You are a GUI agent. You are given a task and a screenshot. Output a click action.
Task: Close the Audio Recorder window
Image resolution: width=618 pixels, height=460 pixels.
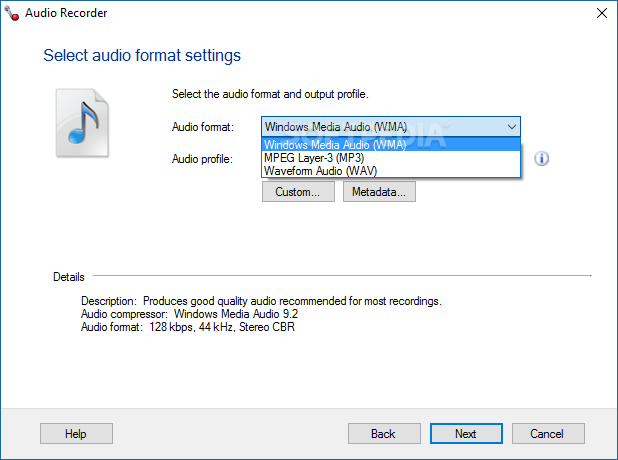pos(601,13)
